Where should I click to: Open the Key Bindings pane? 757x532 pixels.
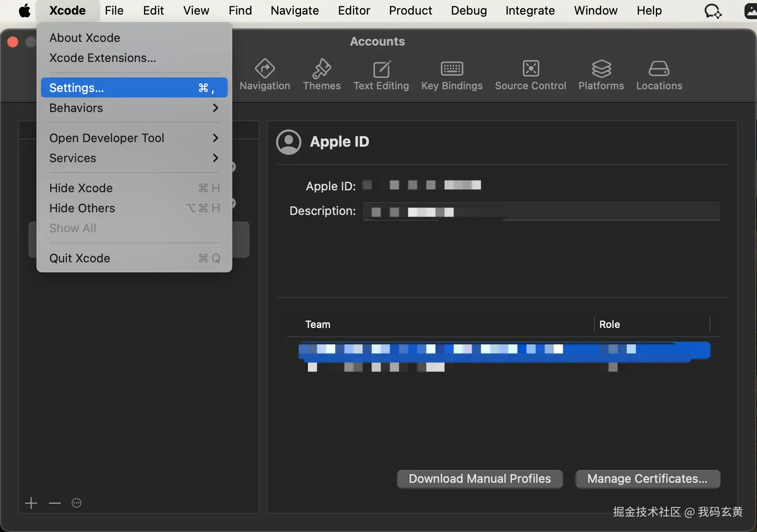tap(452, 75)
